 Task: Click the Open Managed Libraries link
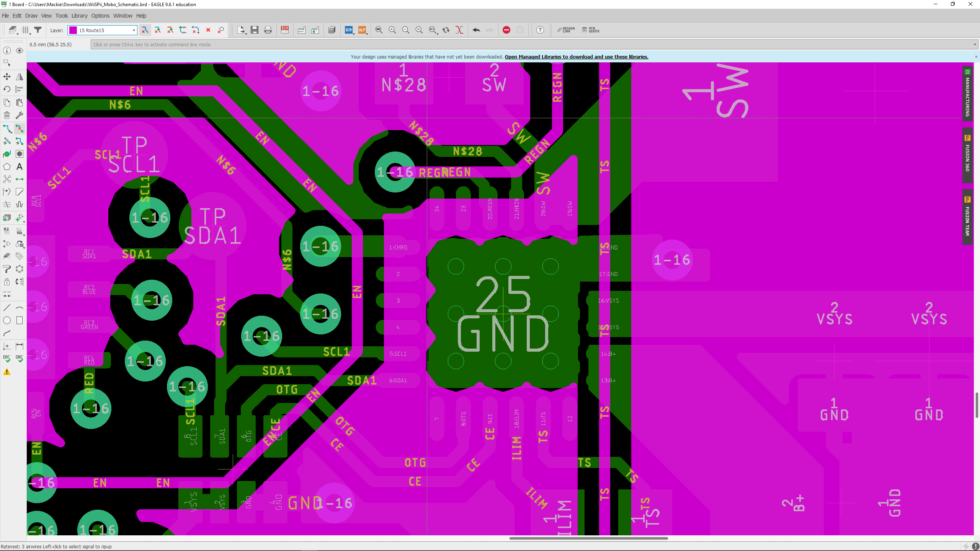click(x=577, y=57)
